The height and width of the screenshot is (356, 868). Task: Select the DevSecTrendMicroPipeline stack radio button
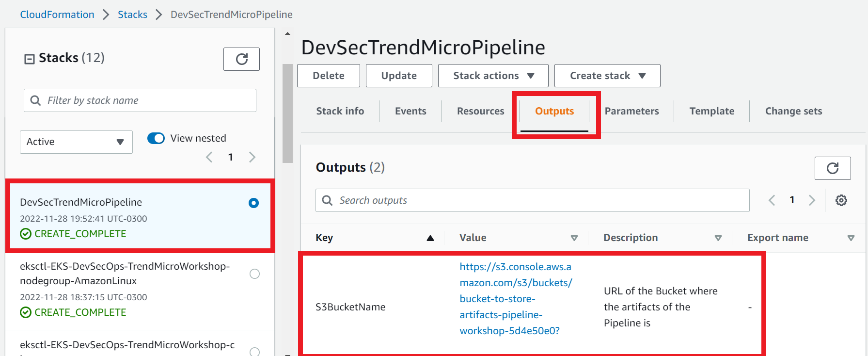(x=253, y=203)
